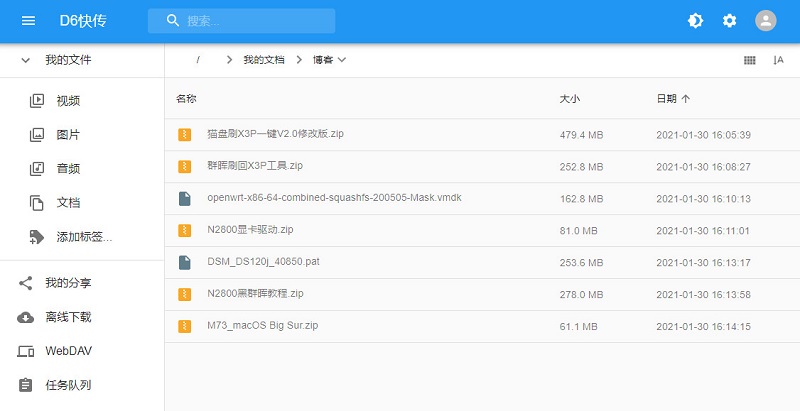The height and width of the screenshot is (411, 800).
Task: Open settings via the gear icon
Action: [729, 21]
